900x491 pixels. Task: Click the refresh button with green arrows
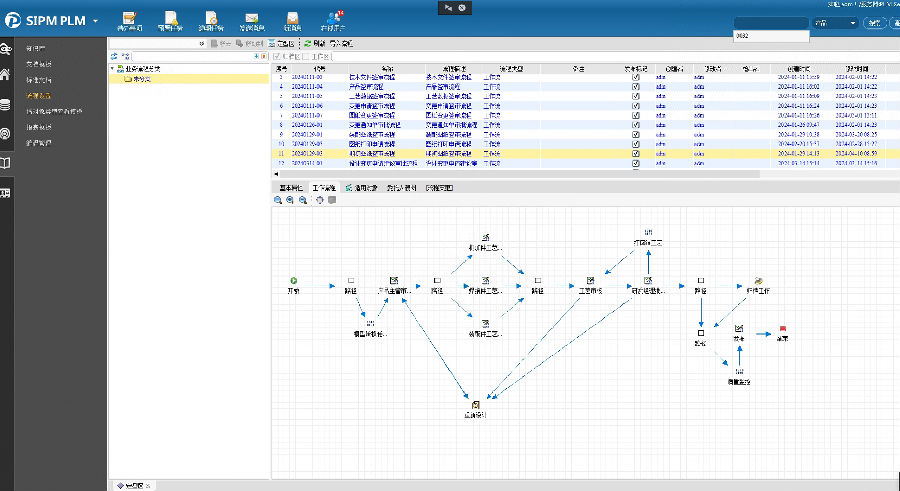[x=313, y=44]
